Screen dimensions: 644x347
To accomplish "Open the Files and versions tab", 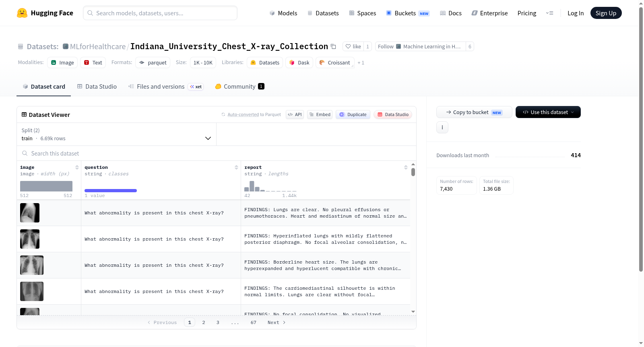I will 166,87.
